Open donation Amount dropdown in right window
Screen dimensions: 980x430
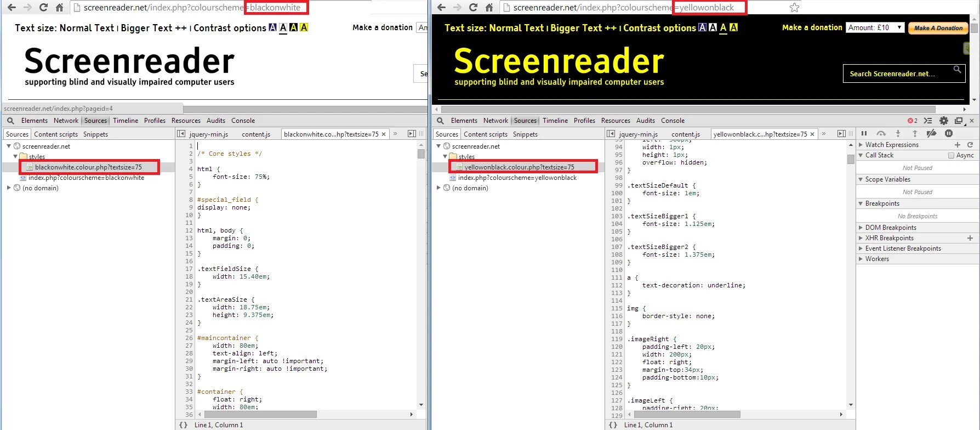point(875,27)
